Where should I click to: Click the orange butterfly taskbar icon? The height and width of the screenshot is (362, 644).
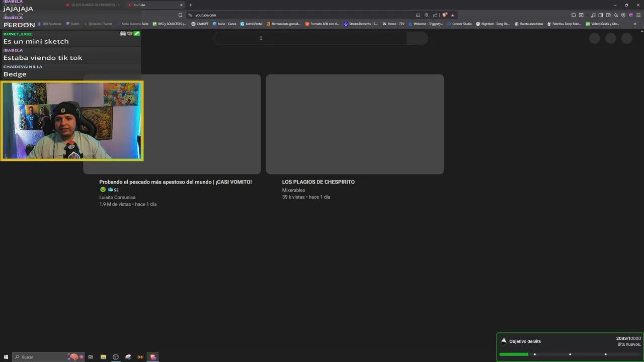click(x=140, y=357)
